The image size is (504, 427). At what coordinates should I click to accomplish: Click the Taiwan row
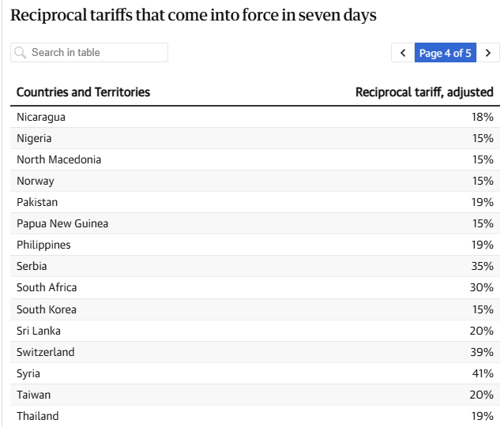[x=255, y=395]
